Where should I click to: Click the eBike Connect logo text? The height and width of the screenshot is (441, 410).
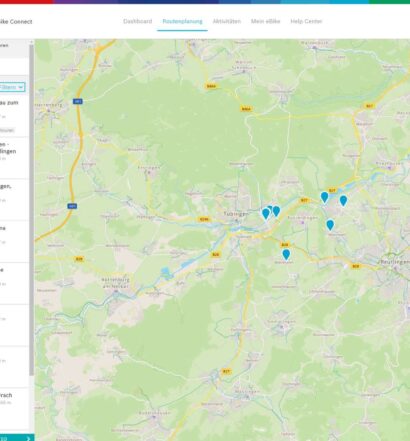point(16,22)
